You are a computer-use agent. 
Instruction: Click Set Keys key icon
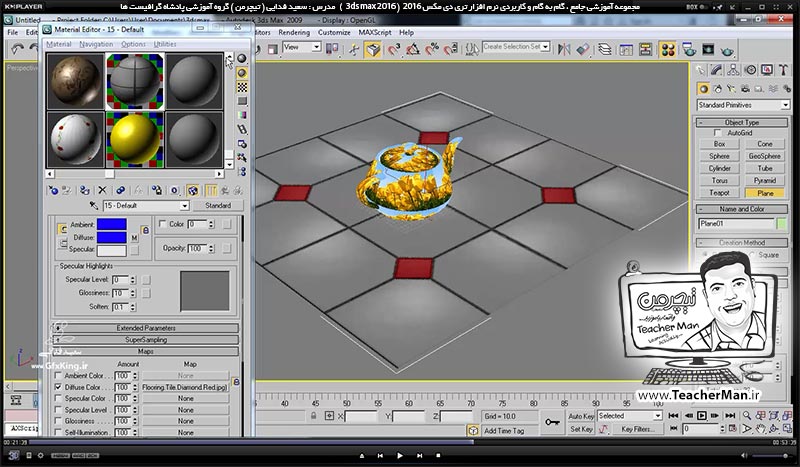click(552, 422)
